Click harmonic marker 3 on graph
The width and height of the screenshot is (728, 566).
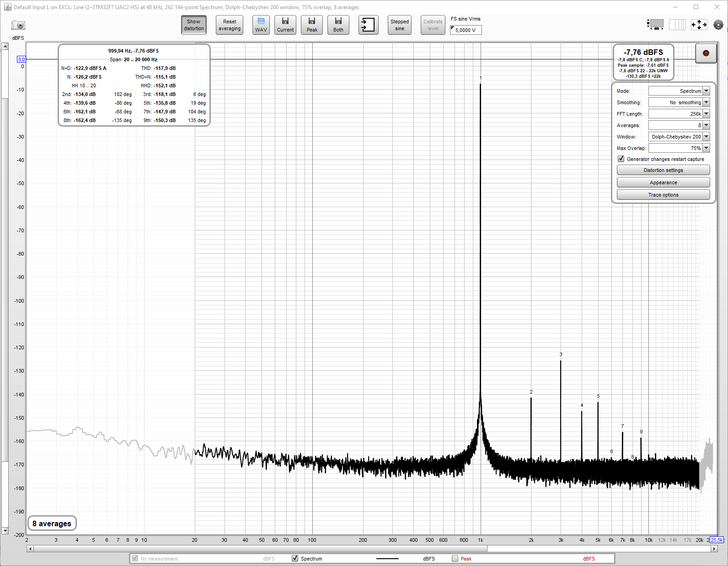pos(561,354)
